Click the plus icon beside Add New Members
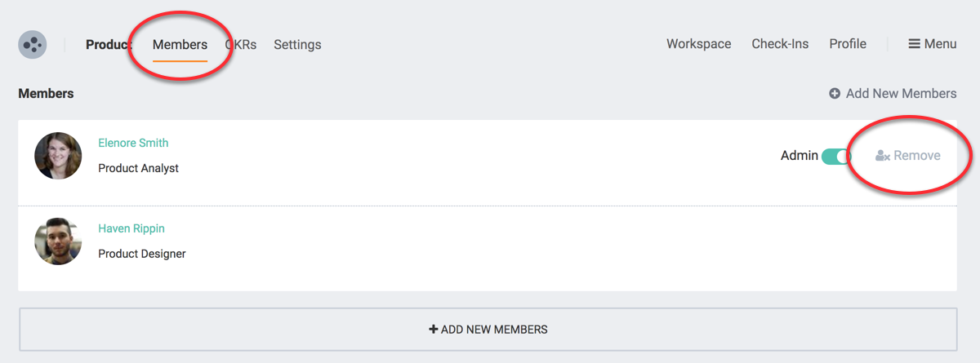The height and width of the screenshot is (363, 980). point(835,94)
